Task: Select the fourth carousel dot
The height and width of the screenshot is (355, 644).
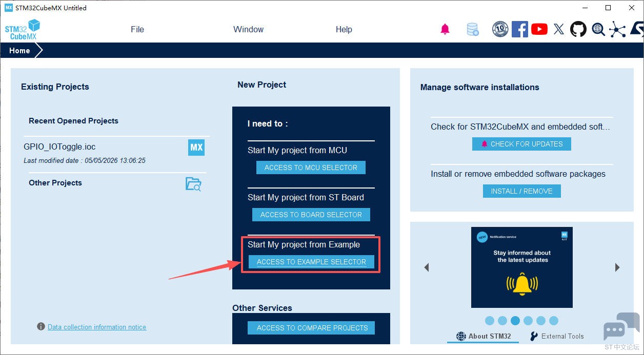Action: point(528,321)
